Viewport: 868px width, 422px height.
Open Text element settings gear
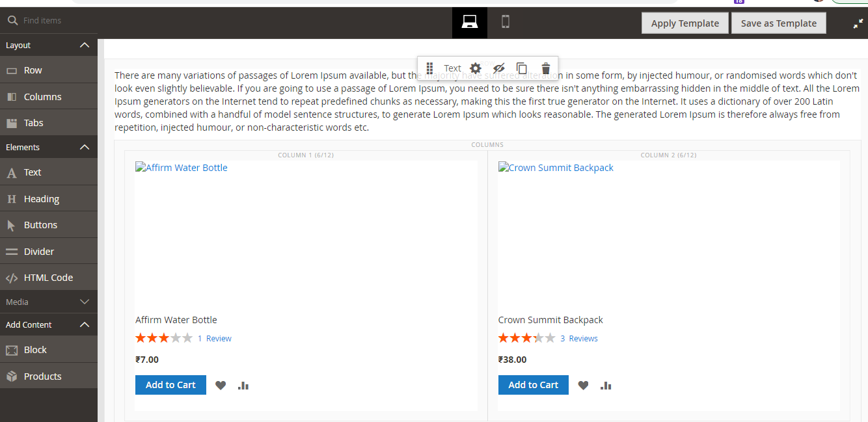tap(476, 68)
